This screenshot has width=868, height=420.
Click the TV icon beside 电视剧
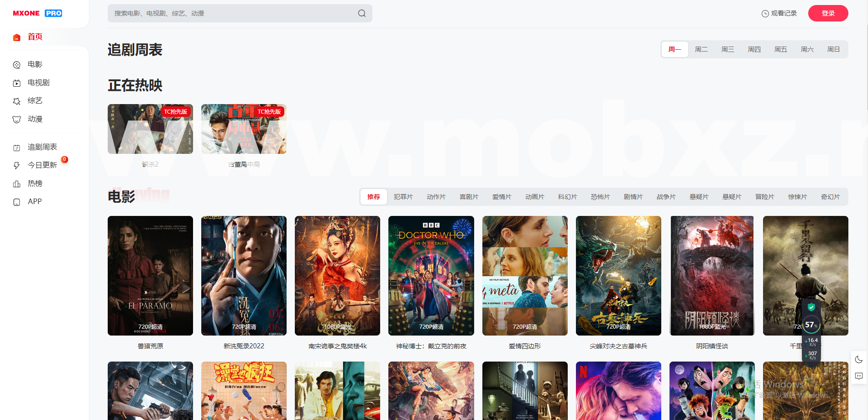click(17, 83)
